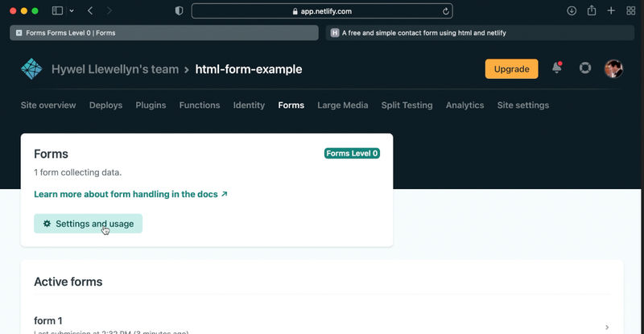
Task: Open the Functions tab
Action: click(x=200, y=105)
